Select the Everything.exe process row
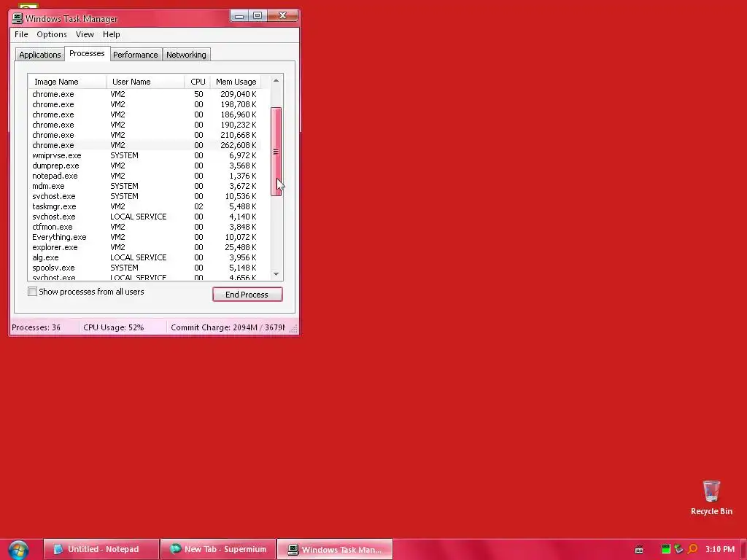The height and width of the screenshot is (560, 747). click(144, 237)
